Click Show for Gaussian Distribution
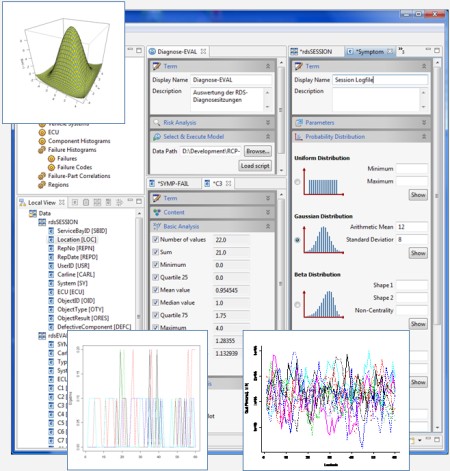Viewport: 450px width, 471px height. pos(418,253)
